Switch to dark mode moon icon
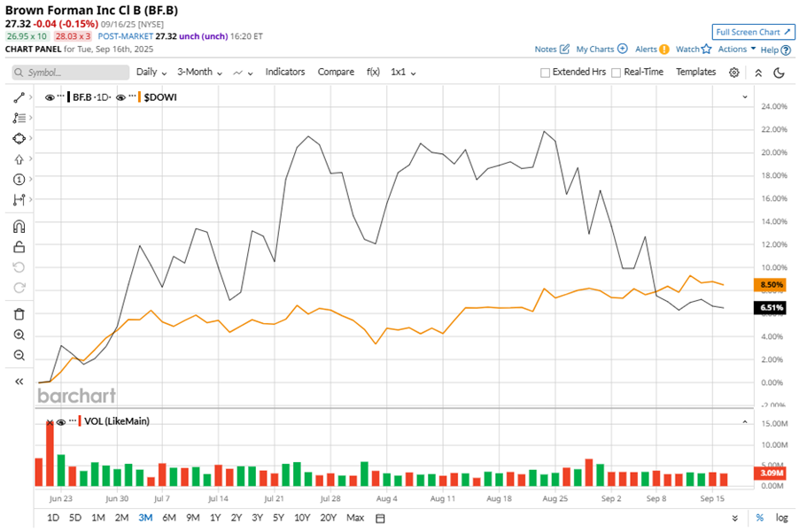 (x=779, y=73)
